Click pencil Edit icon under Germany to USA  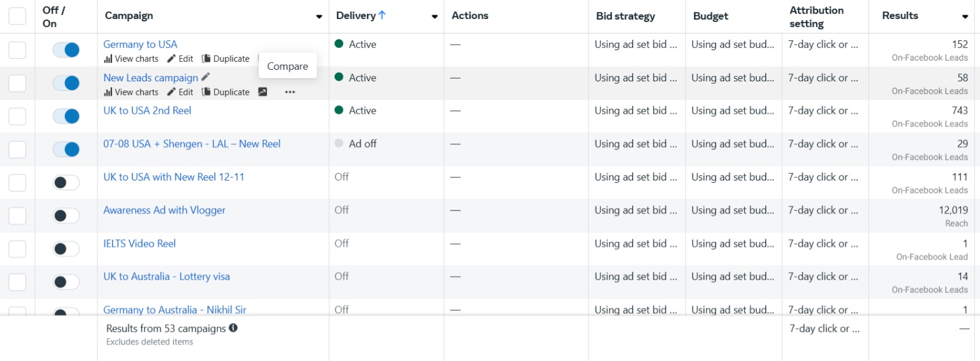pyautogui.click(x=171, y=59)
